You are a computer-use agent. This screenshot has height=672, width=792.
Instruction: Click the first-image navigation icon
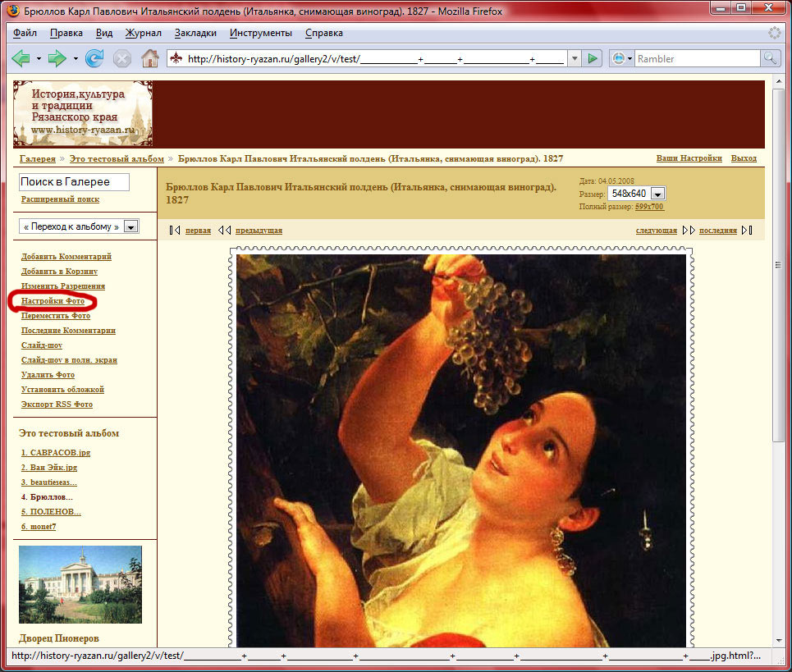pos(175,231)
